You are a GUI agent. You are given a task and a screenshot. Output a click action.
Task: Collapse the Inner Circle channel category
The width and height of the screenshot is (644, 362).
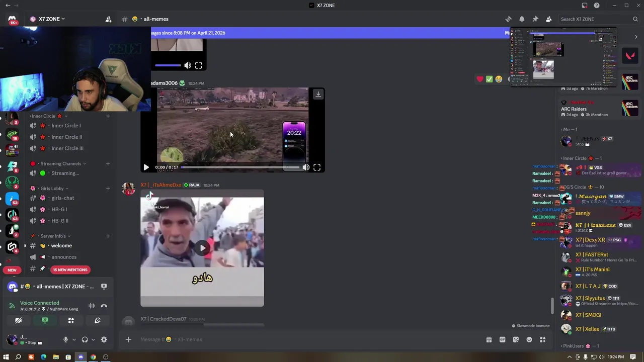[x=48, y=116]
